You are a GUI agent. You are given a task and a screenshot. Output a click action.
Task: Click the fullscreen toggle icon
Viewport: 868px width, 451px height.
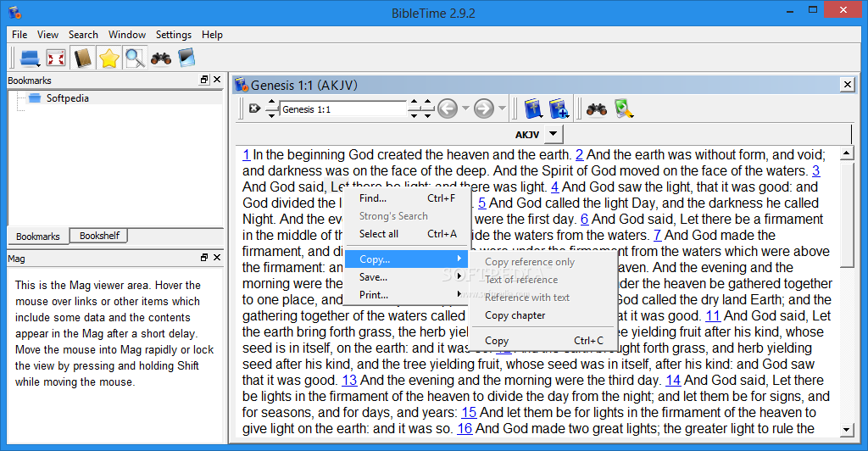click(56, 58)
